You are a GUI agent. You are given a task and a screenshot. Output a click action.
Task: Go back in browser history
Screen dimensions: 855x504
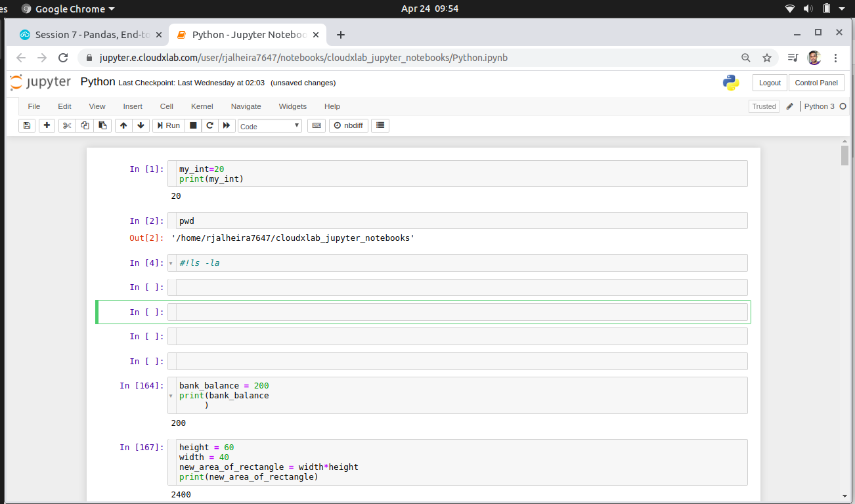(21, 58)
